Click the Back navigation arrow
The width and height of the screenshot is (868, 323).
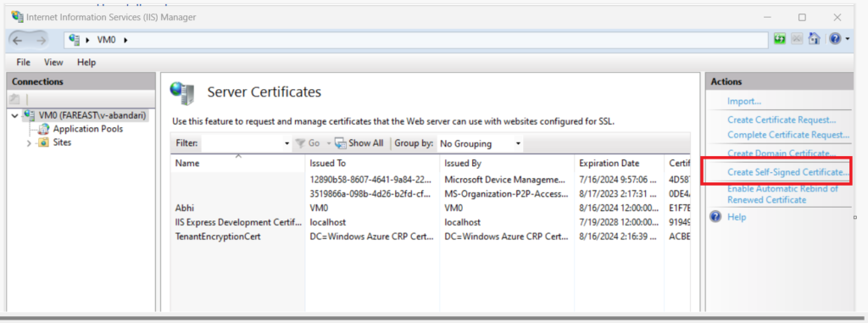pyautogui.click(x=17, y=40)
